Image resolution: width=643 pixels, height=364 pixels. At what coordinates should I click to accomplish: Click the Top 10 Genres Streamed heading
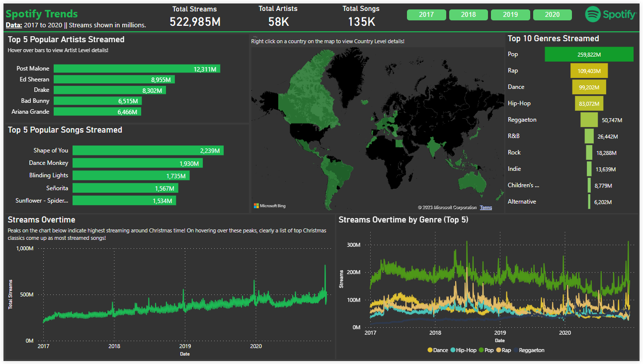click(553, 38)
